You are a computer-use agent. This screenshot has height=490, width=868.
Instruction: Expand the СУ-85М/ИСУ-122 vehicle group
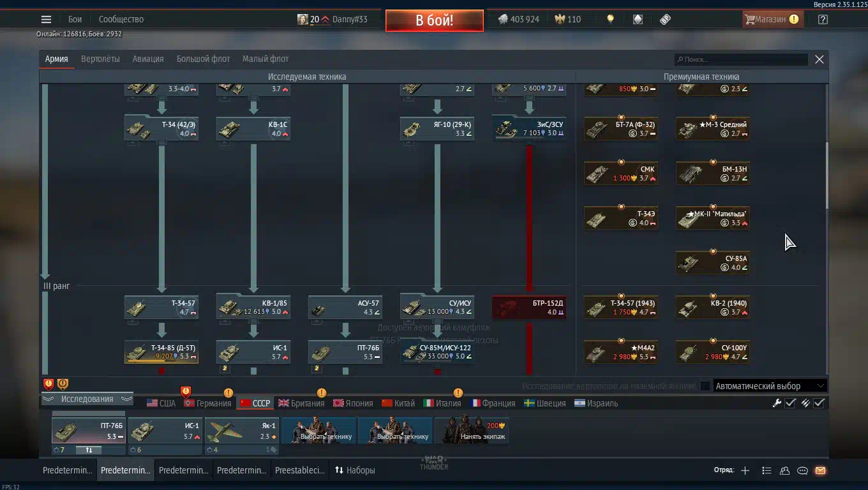437,352
